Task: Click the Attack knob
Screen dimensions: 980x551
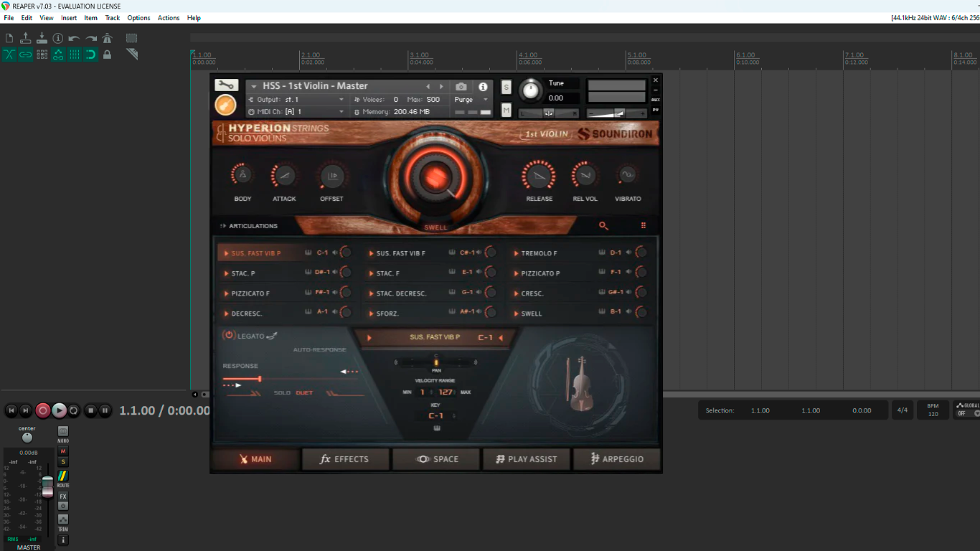Action: coord(284,175)
